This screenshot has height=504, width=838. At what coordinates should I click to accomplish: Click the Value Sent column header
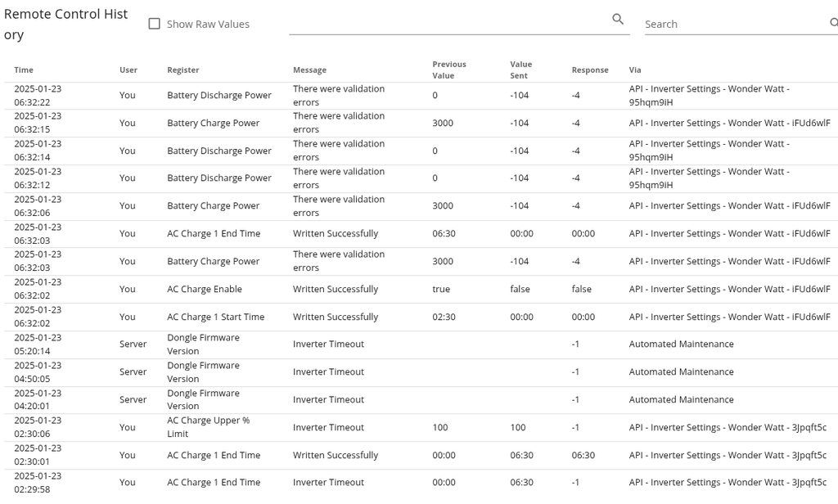point(520,70)
